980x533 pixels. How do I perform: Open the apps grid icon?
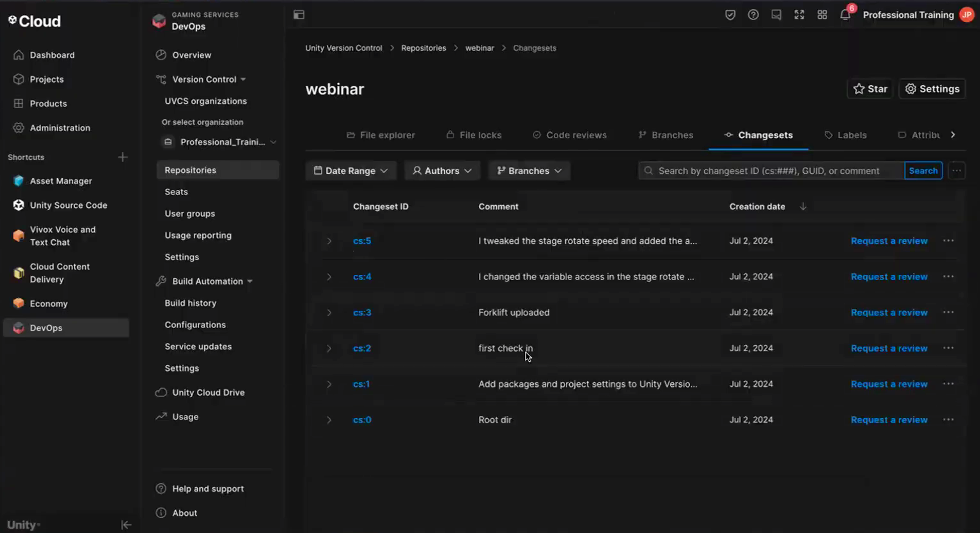[x=822, y=15]
